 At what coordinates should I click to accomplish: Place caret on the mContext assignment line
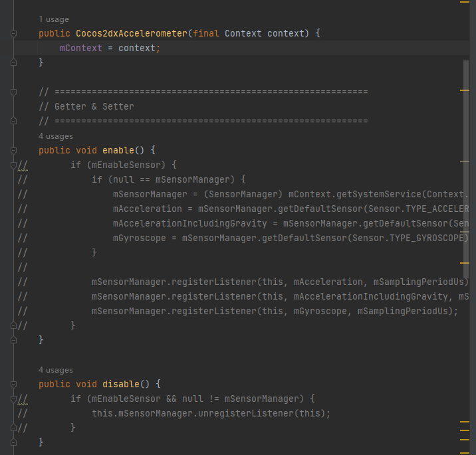coord(110,48)
